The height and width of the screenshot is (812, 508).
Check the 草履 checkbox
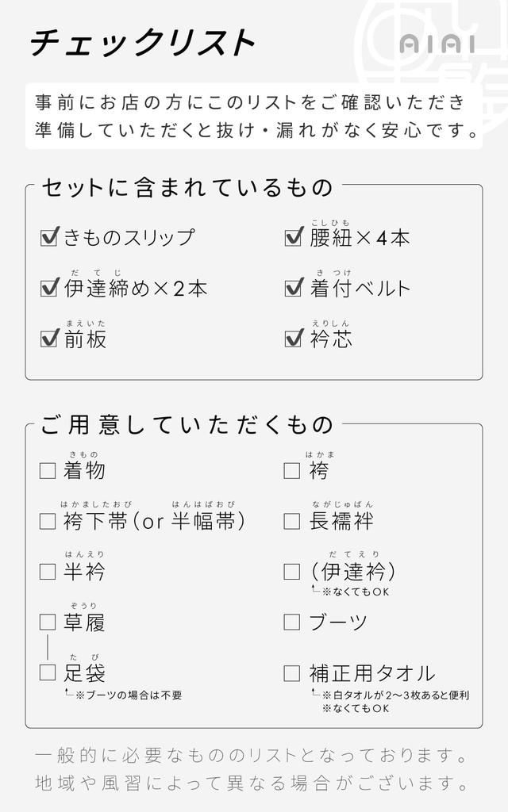pyautogui.click(x=48, y=622)
